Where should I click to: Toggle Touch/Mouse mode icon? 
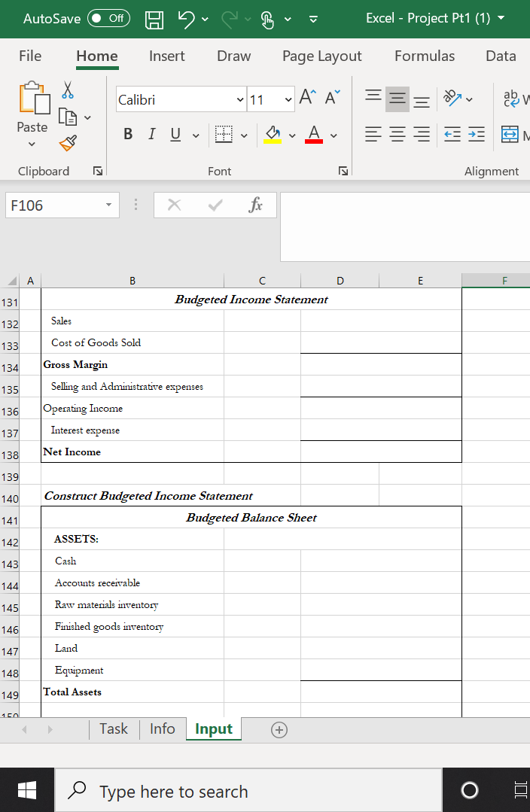267,20
